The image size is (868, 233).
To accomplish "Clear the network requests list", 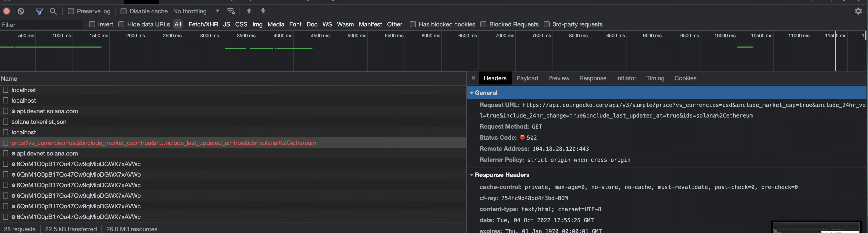I will pyautogui.click(x=21, y=11).
